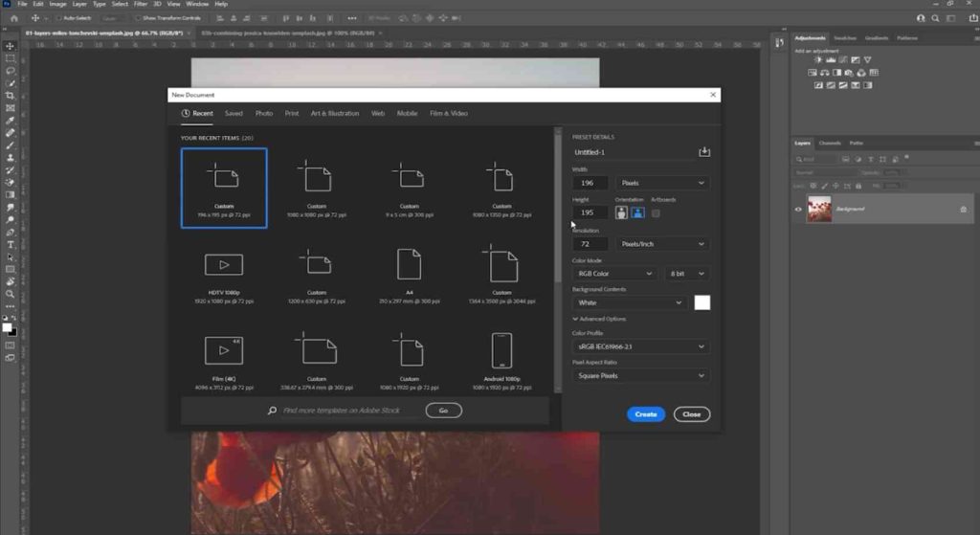Viewport: 980px width, 535px height.
Task: Choose landscape orientation
Action: [x=637, y=213]
